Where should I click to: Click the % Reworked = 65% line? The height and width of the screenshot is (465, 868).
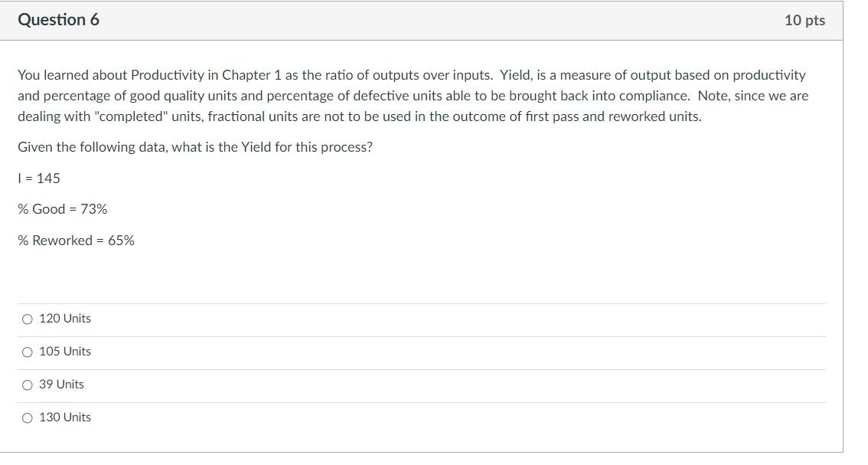[x=75, y=240]
